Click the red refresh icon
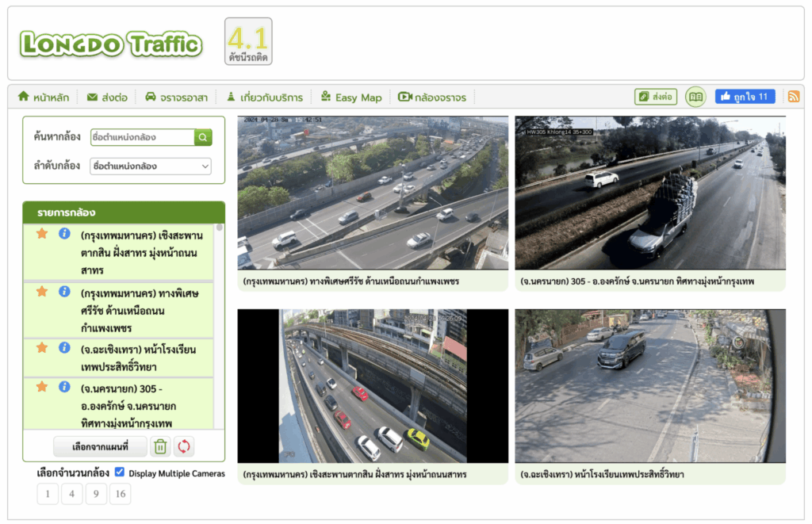 pos(184,446)
